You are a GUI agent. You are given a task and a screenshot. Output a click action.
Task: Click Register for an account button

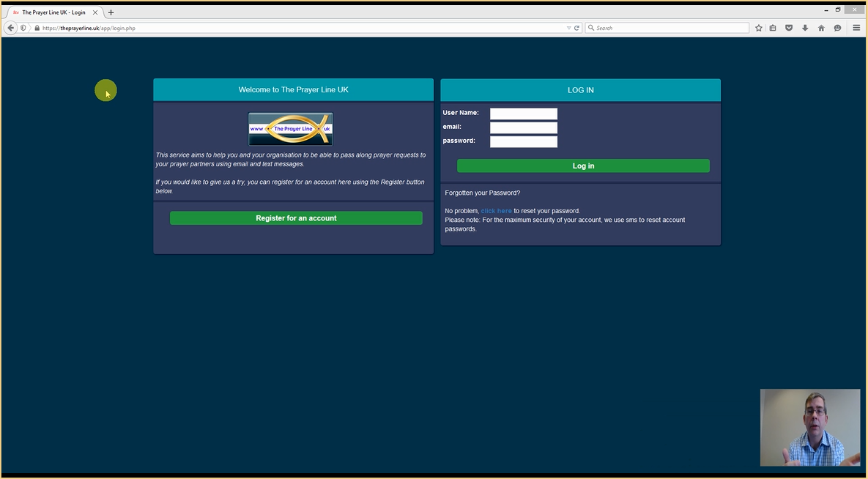[296, 218]
